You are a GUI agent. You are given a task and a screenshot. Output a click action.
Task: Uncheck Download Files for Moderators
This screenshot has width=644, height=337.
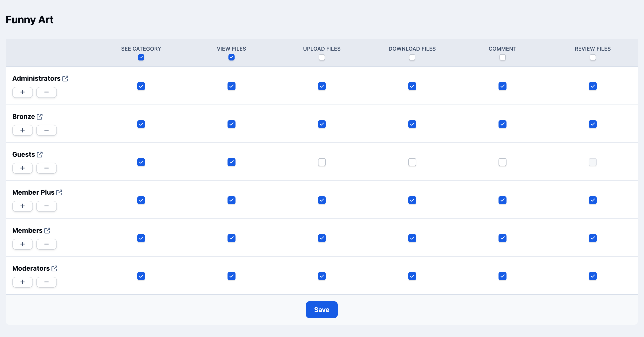tap(412, 276)
